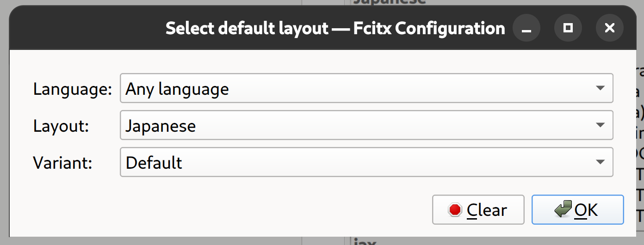
Task: Click the "Layout:" field label
Action: [x=61, y=126]
